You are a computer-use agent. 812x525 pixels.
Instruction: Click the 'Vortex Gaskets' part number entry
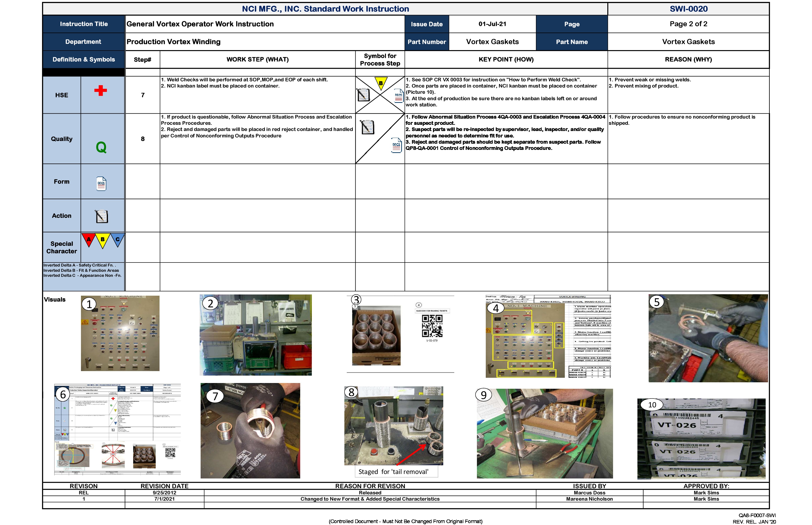(x=492, y=41)
